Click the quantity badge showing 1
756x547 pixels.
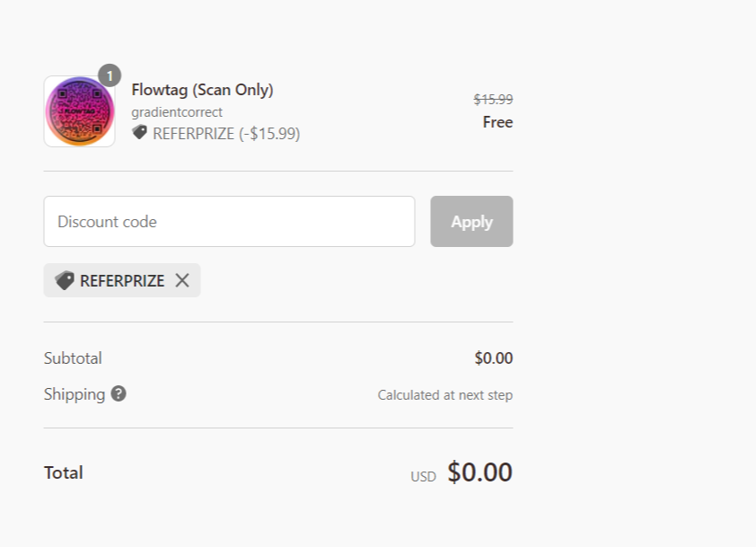click(x=110, y=76)
